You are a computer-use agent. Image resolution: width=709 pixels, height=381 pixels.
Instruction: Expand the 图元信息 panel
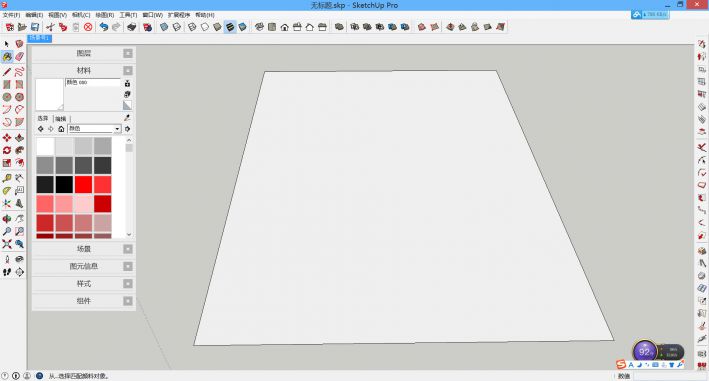128,266
